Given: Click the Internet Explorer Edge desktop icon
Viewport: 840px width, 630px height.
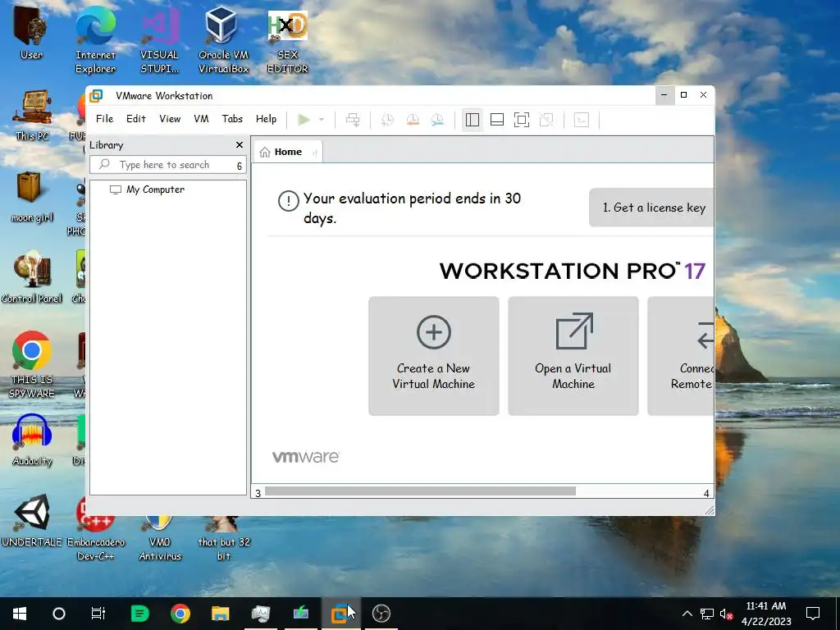Looking at the screenshot, I should [95, 40].
